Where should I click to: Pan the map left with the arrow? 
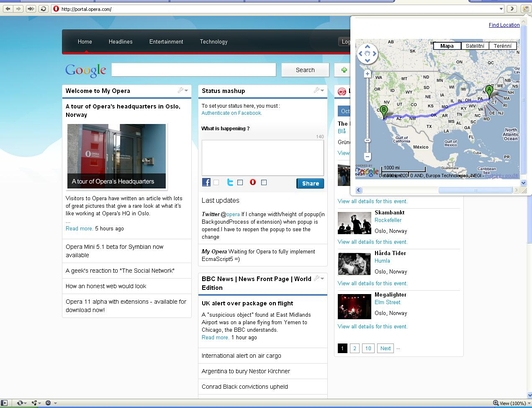click(361, 54)
